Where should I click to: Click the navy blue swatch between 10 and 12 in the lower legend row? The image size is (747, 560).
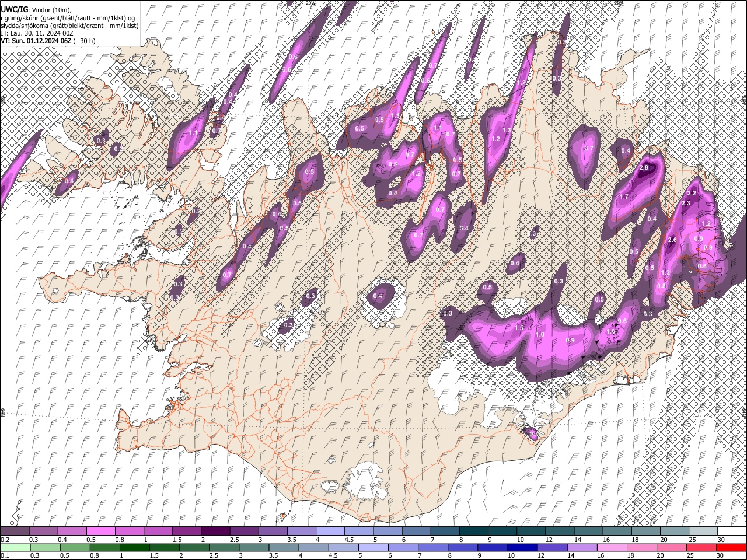(x=523, y=548)
